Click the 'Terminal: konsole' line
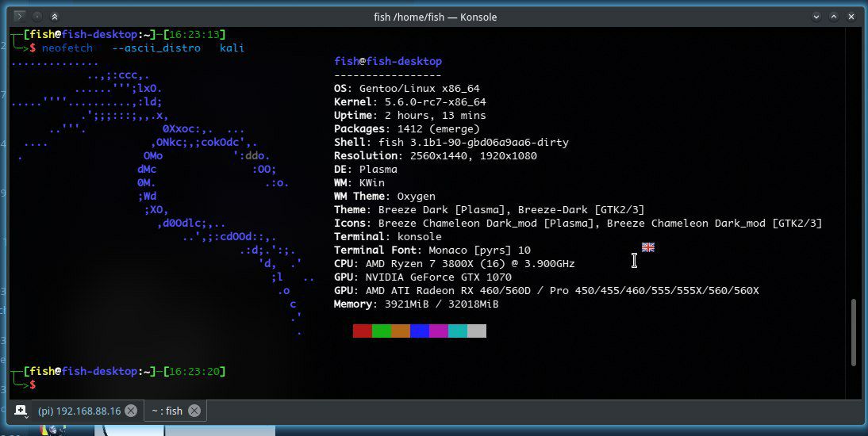 click(388, 237)
